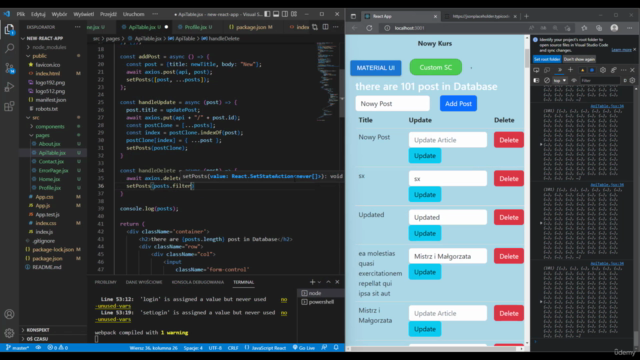Open the Manage gear in VS Code activity bar
Screen dimensions: 640x360
(9, 333)
